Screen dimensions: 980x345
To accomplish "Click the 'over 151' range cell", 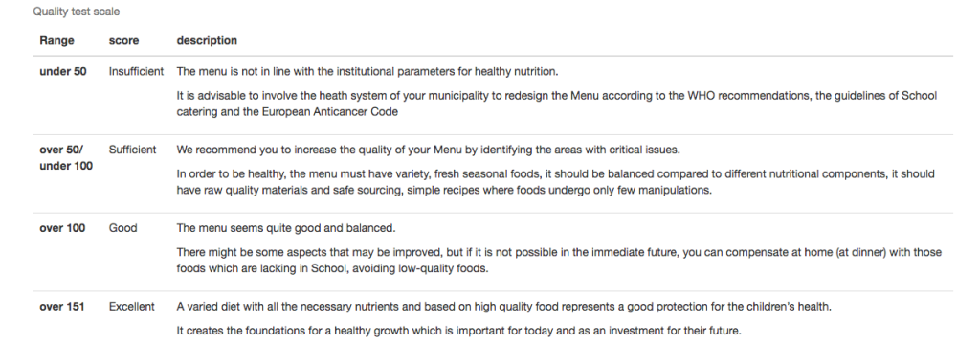I will [x=62, y=307].
